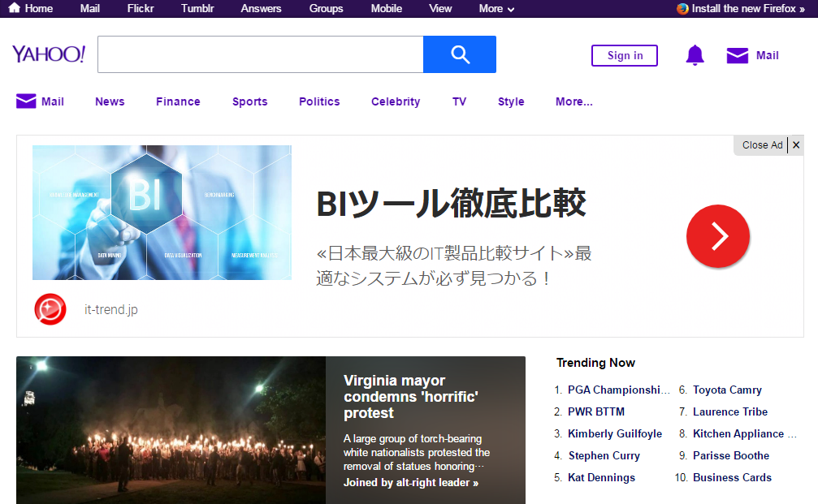Open Answers in the top bar
The width and height of the screenshot is (818, 504).
[x=261, y=8]
